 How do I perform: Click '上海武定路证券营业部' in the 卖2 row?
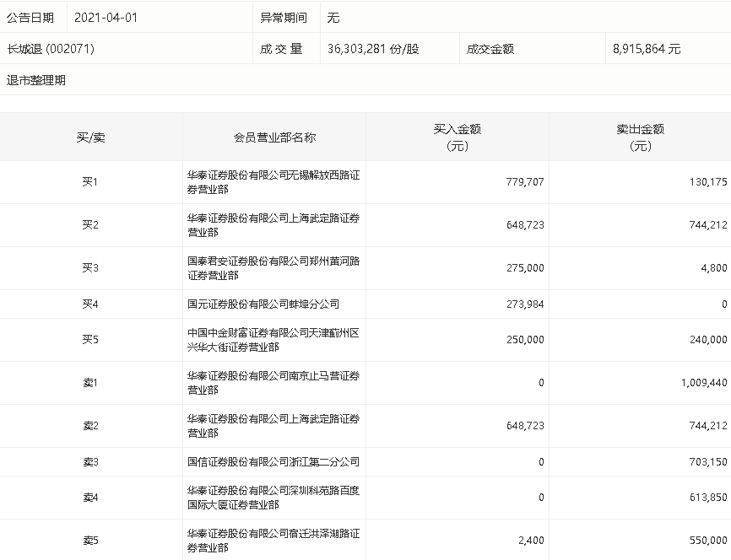pyautogui.click(x=273, y=426)
